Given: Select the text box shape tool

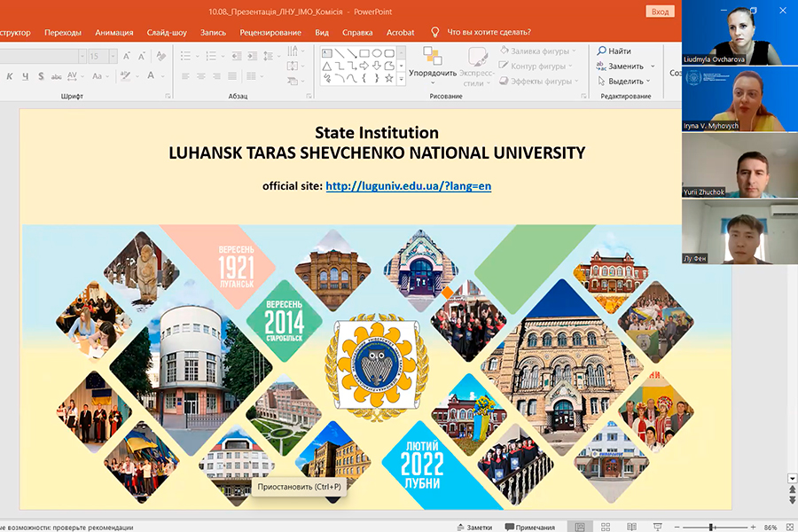Looking at the screenshot, I should pos(327,53).
